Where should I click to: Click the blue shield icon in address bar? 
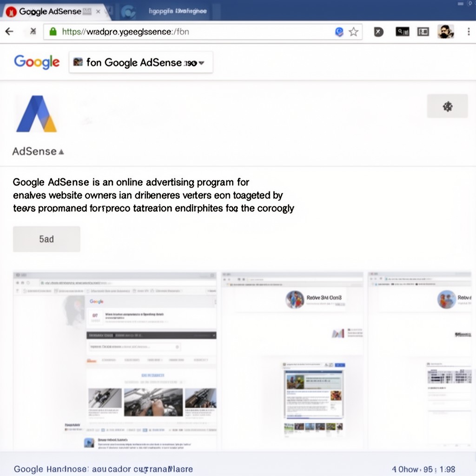339,32
